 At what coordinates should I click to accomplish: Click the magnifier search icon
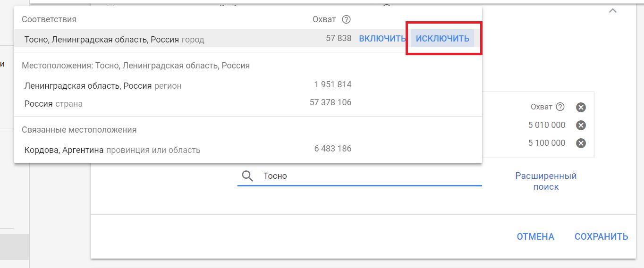pos(247,176)
